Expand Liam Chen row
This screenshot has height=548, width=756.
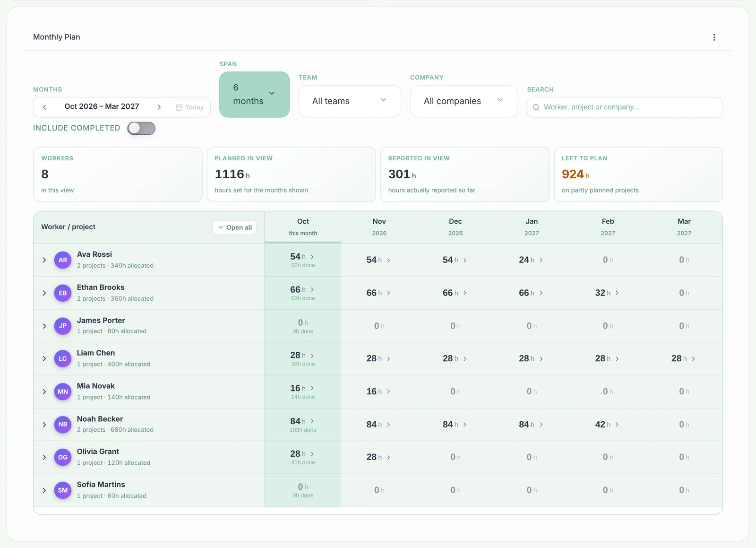44,359
